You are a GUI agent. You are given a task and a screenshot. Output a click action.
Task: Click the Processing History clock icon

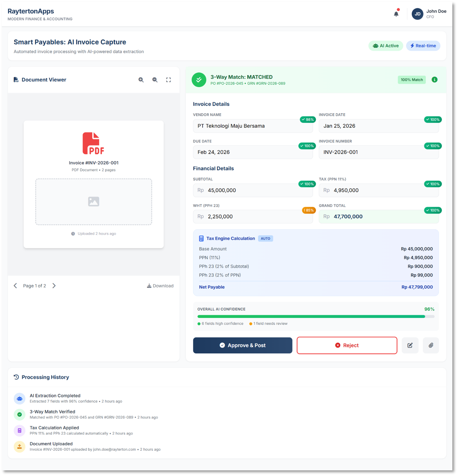pos(16,377)
